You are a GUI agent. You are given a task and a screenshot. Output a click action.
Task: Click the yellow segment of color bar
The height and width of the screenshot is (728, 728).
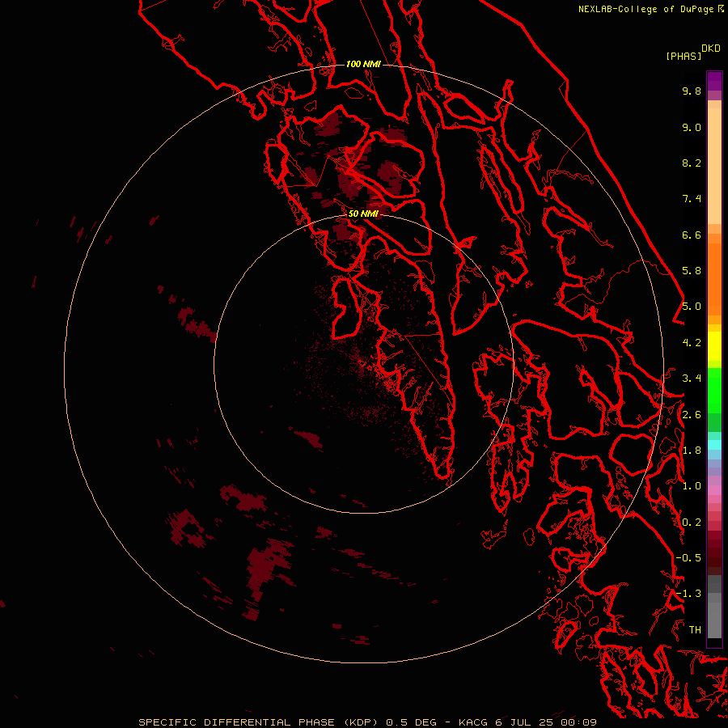(x=714, y=346)
